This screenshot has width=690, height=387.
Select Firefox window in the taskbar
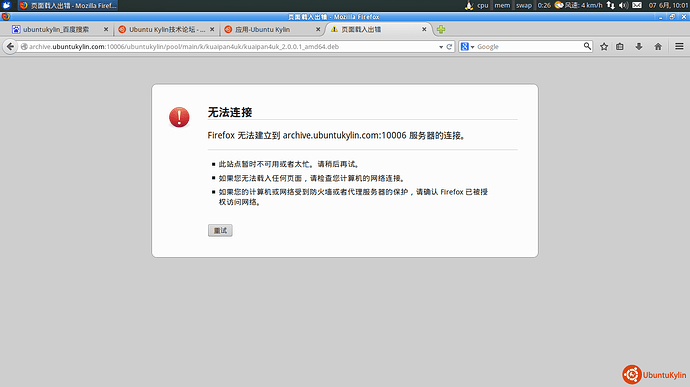68,5
